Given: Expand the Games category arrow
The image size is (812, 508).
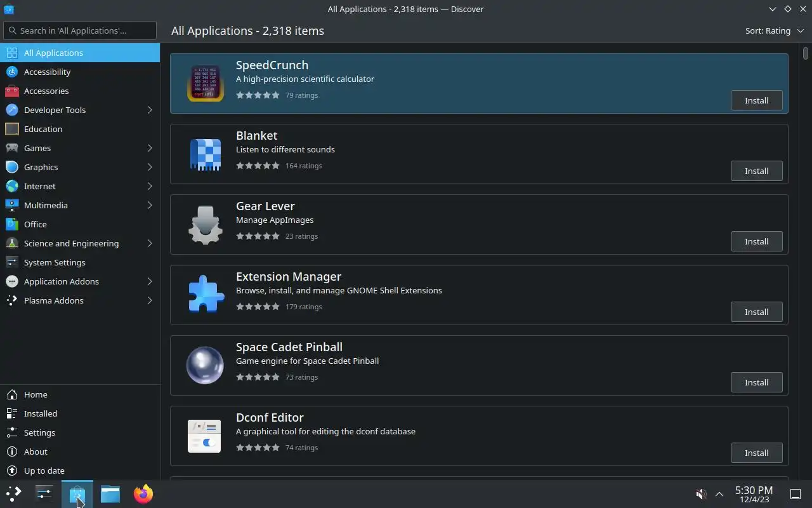Looking at the screenshot, I should click(x=150, y=148).
